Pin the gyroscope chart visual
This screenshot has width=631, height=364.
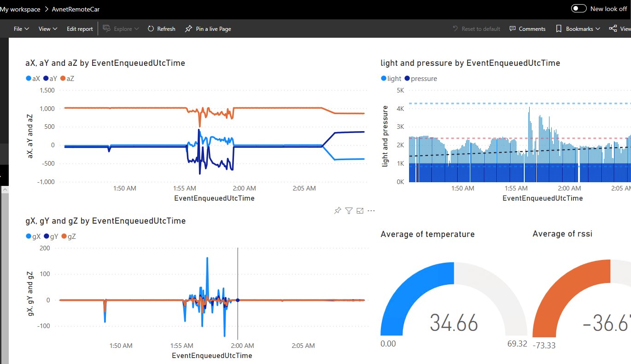coord(338,211)
